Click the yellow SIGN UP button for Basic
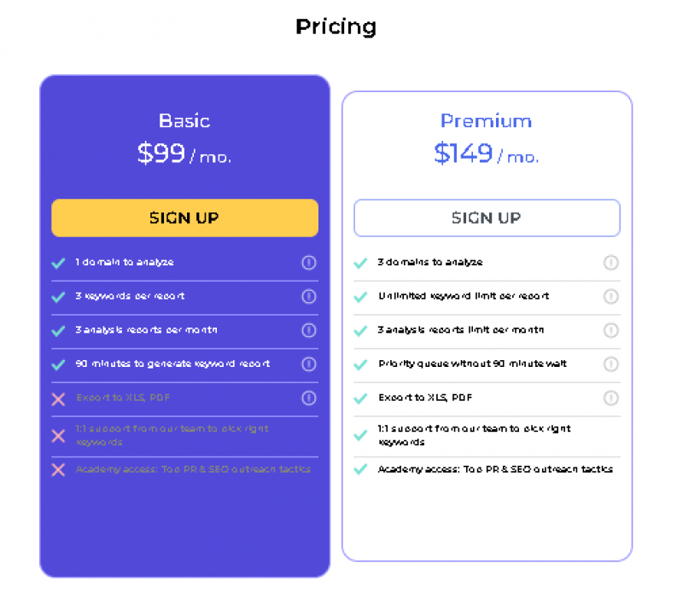 pos(184,218)
